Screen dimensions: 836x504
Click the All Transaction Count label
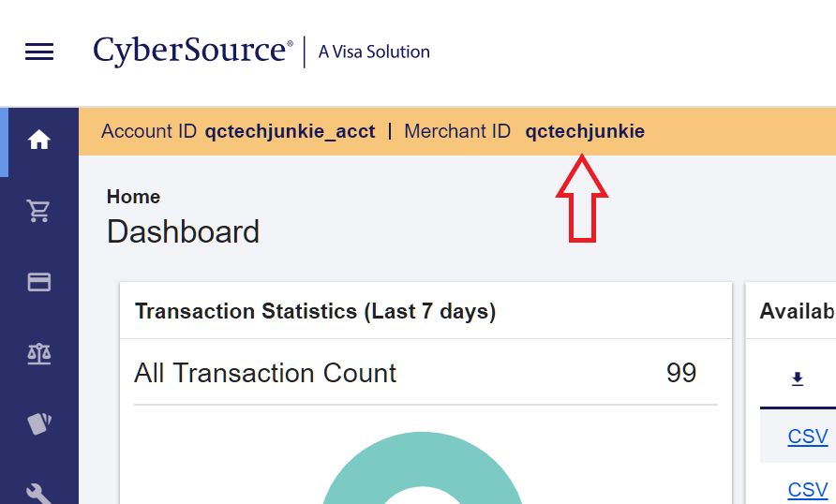(265, 373)
